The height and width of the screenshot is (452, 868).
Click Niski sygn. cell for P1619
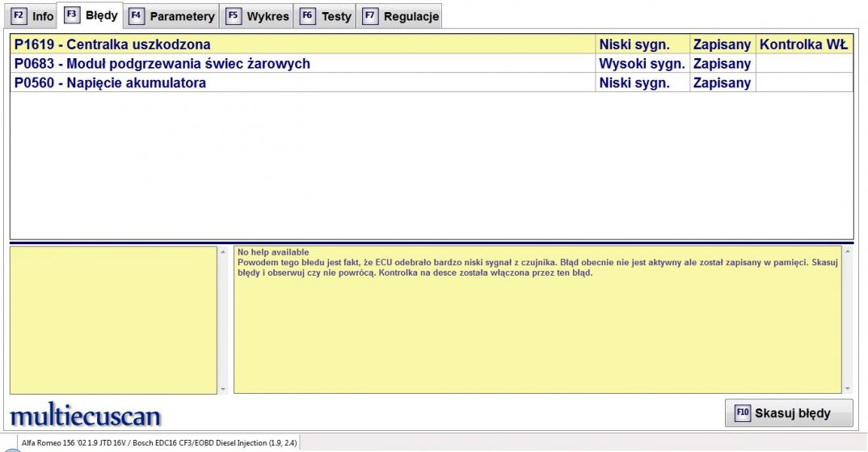[643, 44]
